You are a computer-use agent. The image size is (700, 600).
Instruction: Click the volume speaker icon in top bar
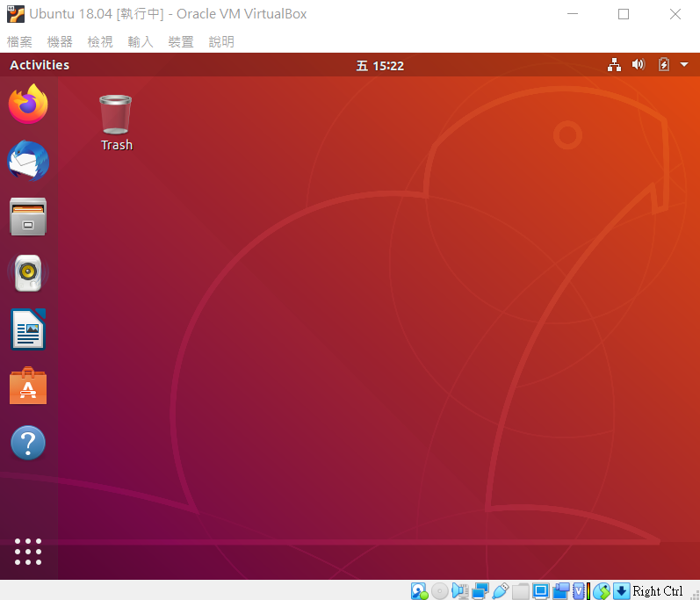tap(639, 65)
